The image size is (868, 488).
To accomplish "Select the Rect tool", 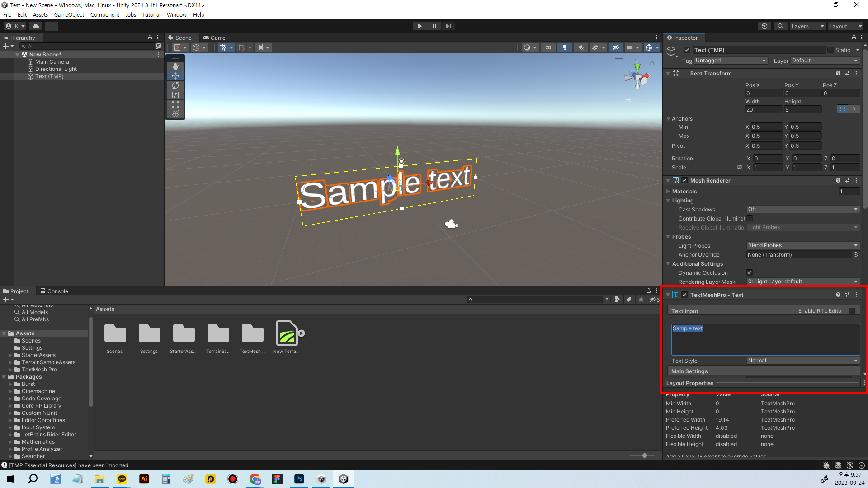I will (x=175, y=104).
